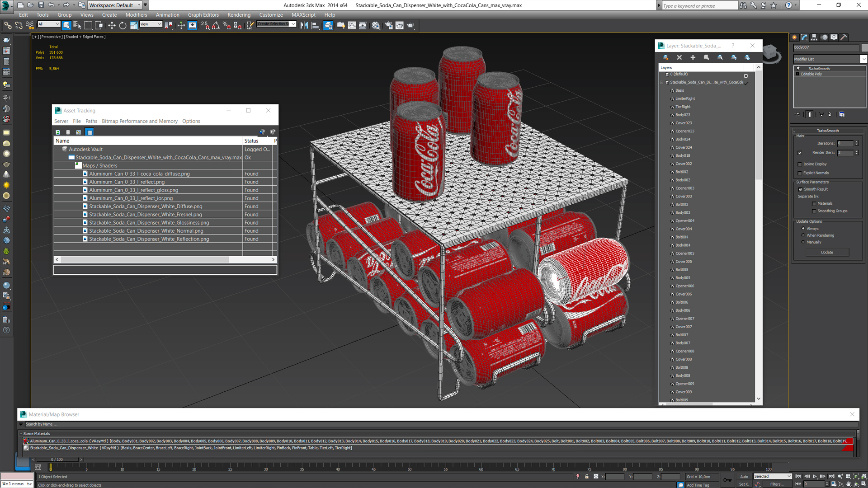The width and height of the screenshot is (868, 488).
Task: Open the Graph Editors menu
Action: (203, 15)
